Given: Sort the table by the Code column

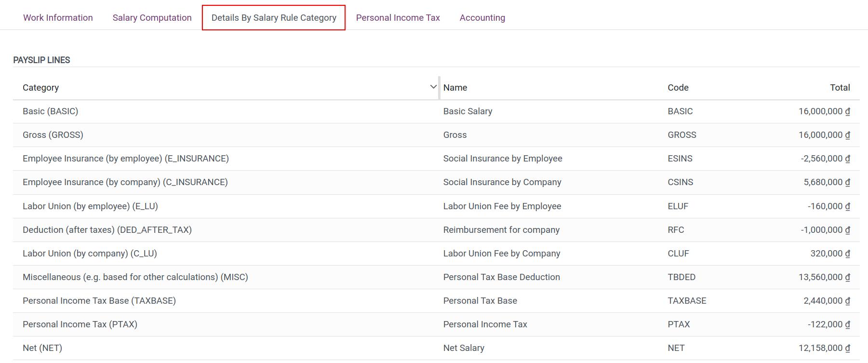Looking at the screenshot, I should pyautogui.click(x=678, y=87).
